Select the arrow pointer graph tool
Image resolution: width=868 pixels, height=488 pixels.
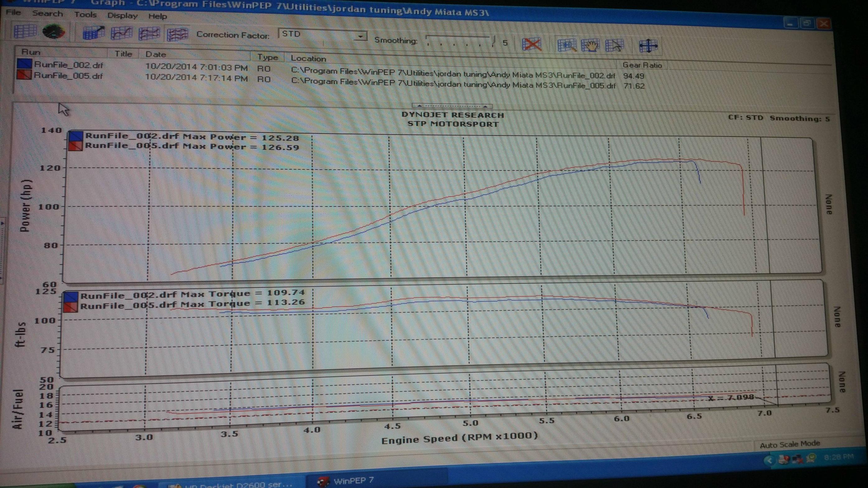614,45
